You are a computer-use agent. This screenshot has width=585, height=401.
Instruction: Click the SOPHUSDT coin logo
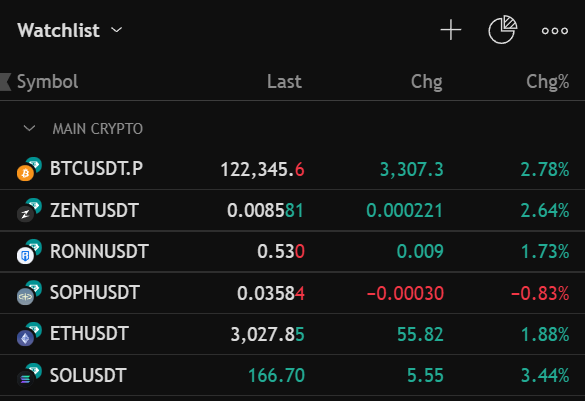coord(25,297)
